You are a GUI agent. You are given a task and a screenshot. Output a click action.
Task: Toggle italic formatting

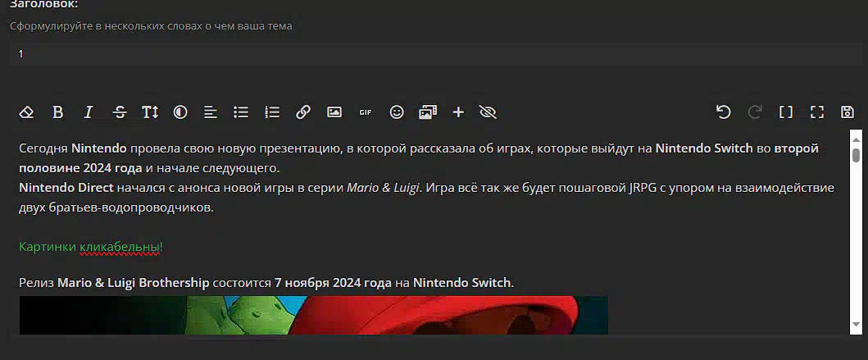click(x=88, y=112)
